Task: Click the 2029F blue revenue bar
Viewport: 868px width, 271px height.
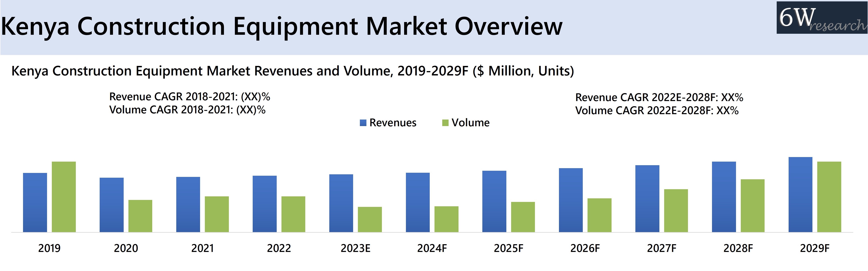Action: (800, 195)
